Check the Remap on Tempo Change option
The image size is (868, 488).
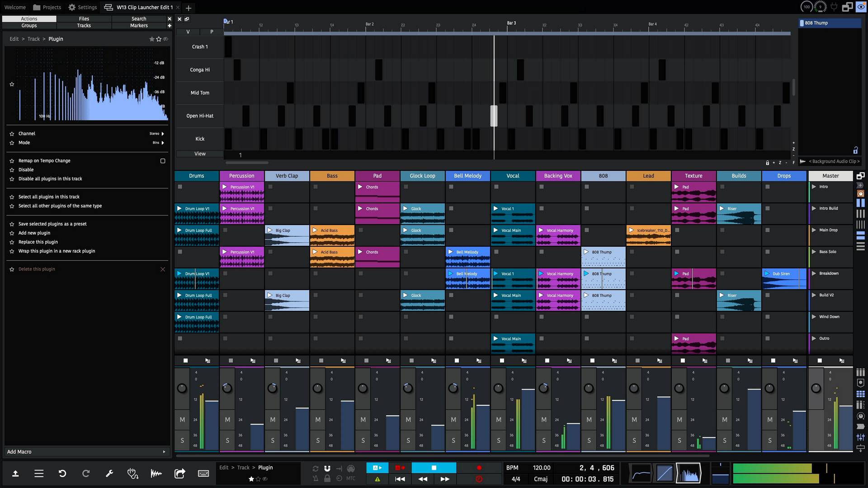click(x=162, y=160)
